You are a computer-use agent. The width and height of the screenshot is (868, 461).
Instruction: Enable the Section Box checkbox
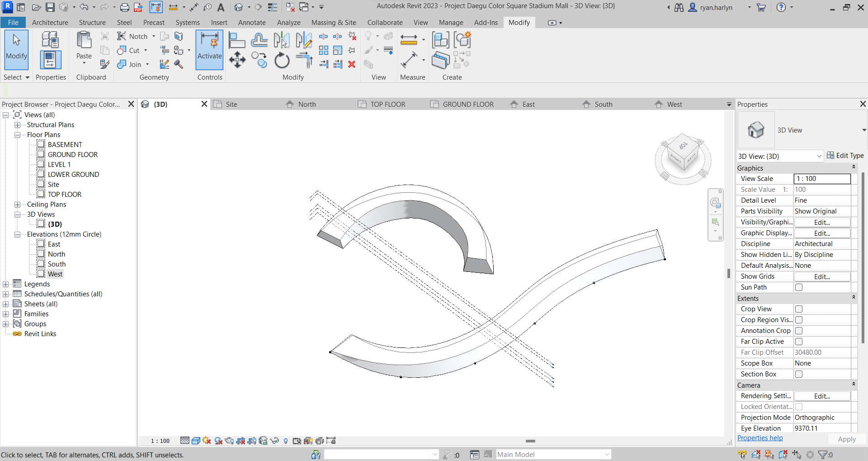pos(799,374)
